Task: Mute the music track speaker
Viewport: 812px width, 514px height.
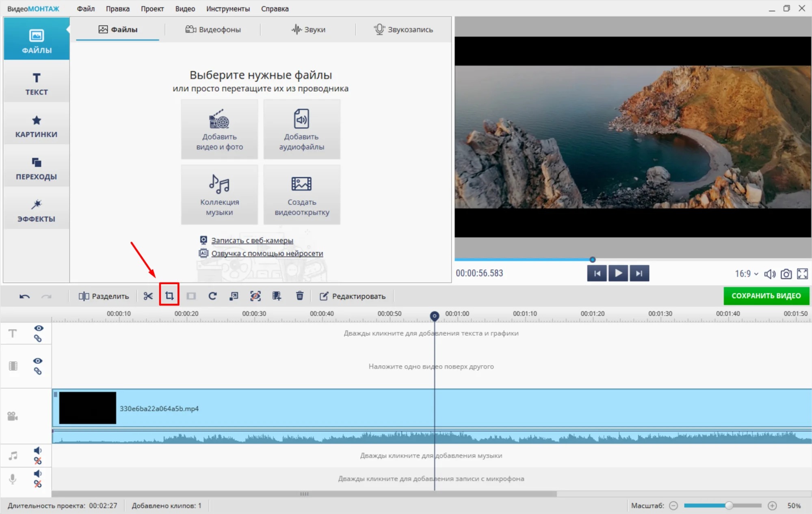Action: 38,450
